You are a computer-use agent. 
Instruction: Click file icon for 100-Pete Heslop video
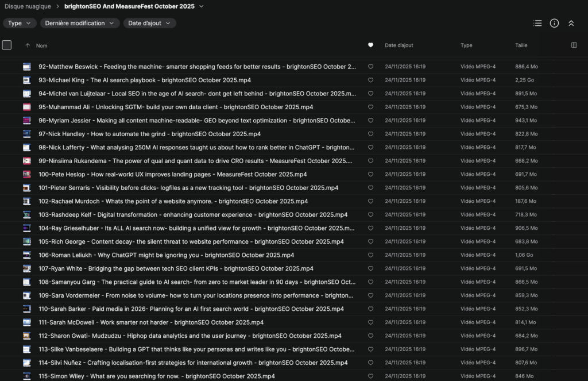pyautogui.click(x=26, y=174)
